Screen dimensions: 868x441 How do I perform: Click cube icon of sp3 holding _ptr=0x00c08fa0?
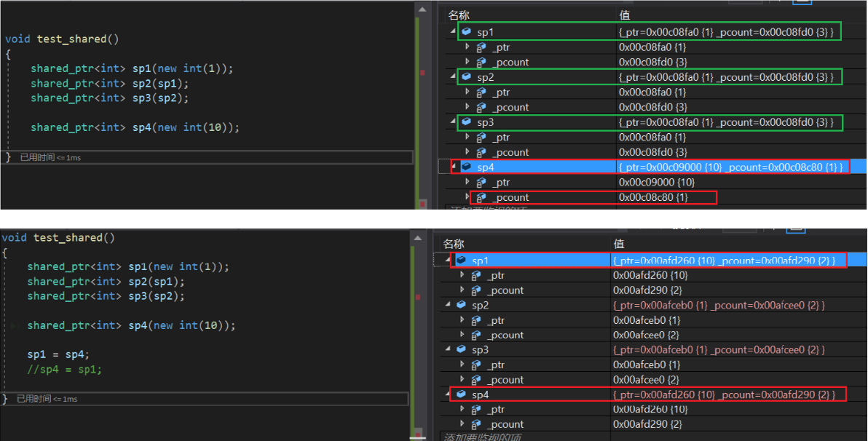(466, 122)
